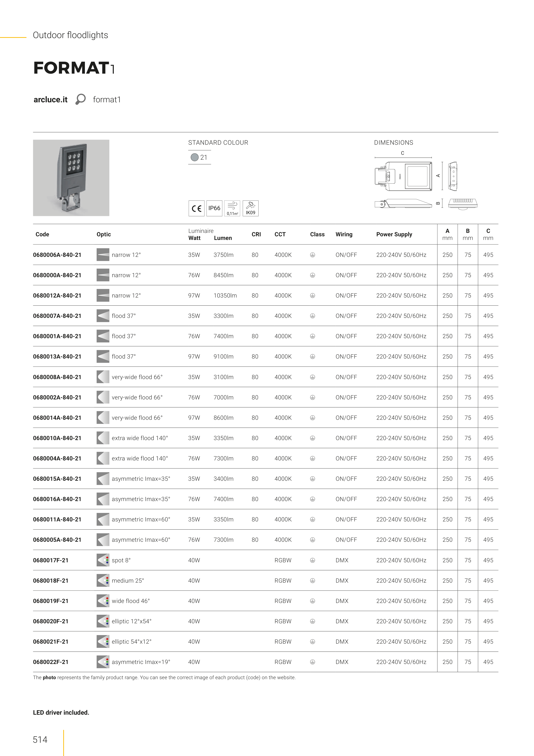Viewport: 534px width, 756px height.
Task: Click elliptic 12°x54° RGBW optic icon
Action: (103, 621)
